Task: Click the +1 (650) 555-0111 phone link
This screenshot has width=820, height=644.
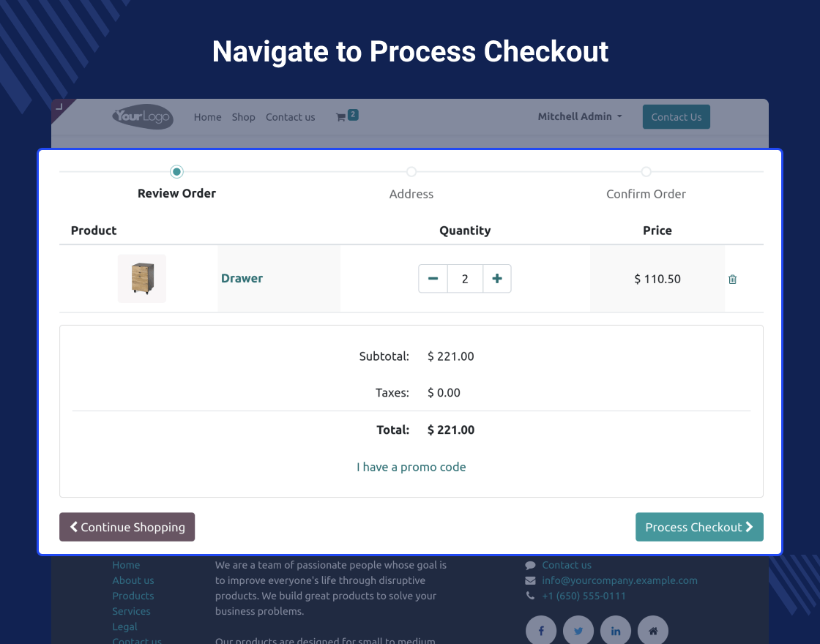Action: tap(584, 596)
